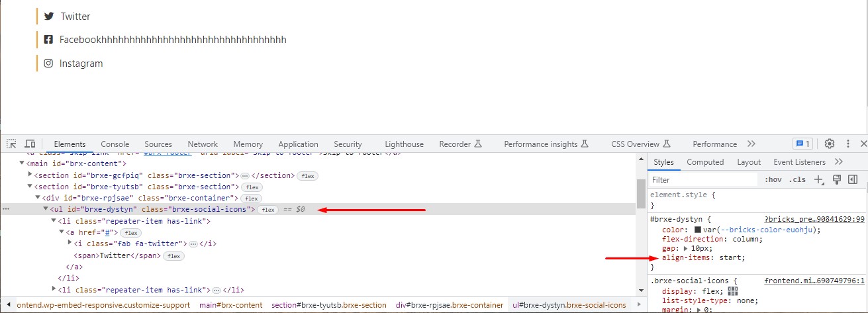This screenshot has width=868, height=313.
Task: Toggle flex badge on div brxe-rpjsae
Action: click(251, 198)
